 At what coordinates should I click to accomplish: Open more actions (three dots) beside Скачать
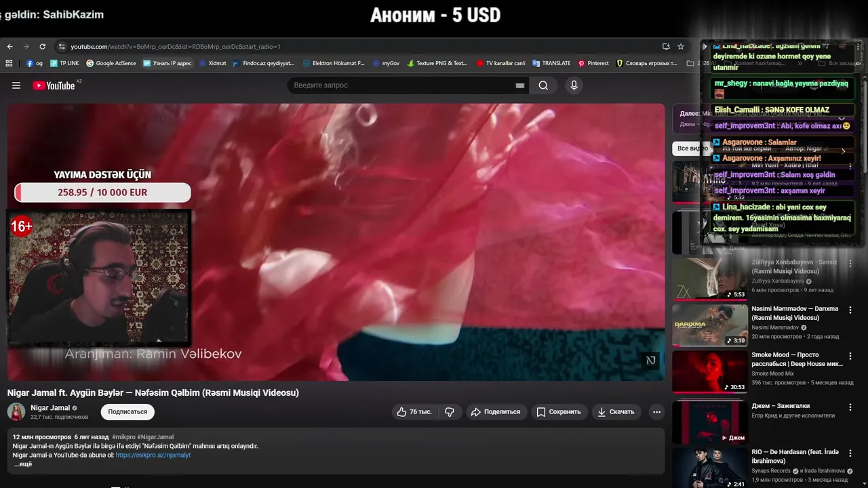[x=656, y=411]
